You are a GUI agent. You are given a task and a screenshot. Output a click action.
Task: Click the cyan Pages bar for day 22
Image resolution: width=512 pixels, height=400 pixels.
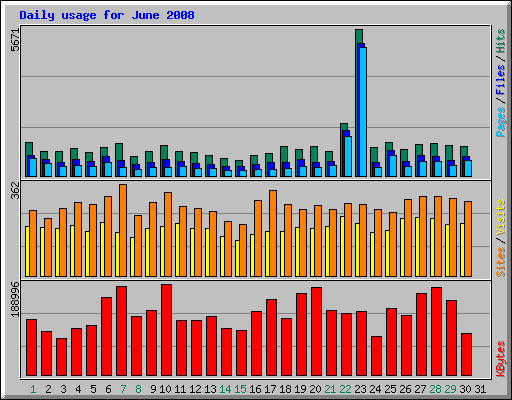[348, 156]
